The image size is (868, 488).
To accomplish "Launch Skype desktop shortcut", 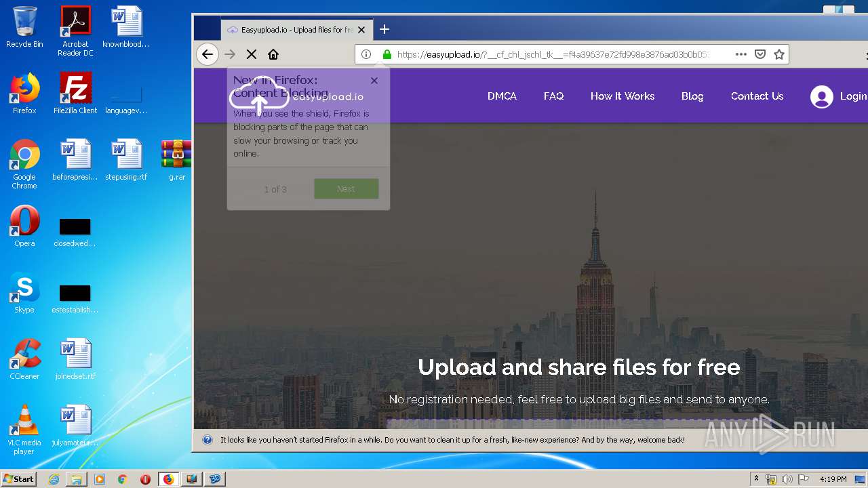I will pos(24,293).
